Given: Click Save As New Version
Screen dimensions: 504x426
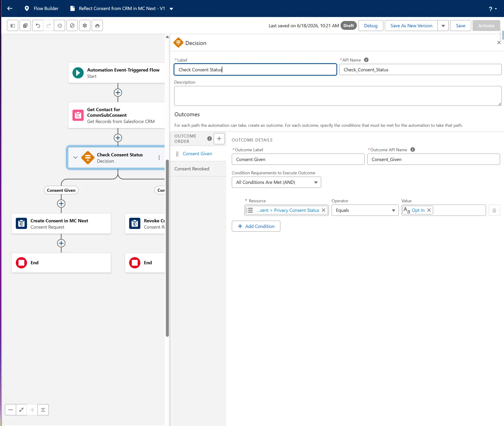Looking at the screenshot, I should point(411,26).
